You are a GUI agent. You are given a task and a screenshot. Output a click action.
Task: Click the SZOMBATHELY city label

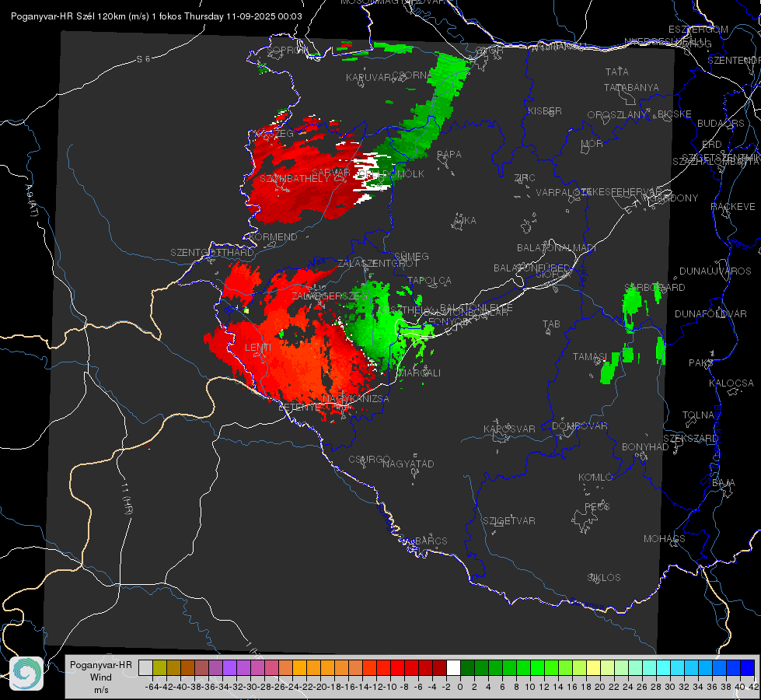(294, 179)
